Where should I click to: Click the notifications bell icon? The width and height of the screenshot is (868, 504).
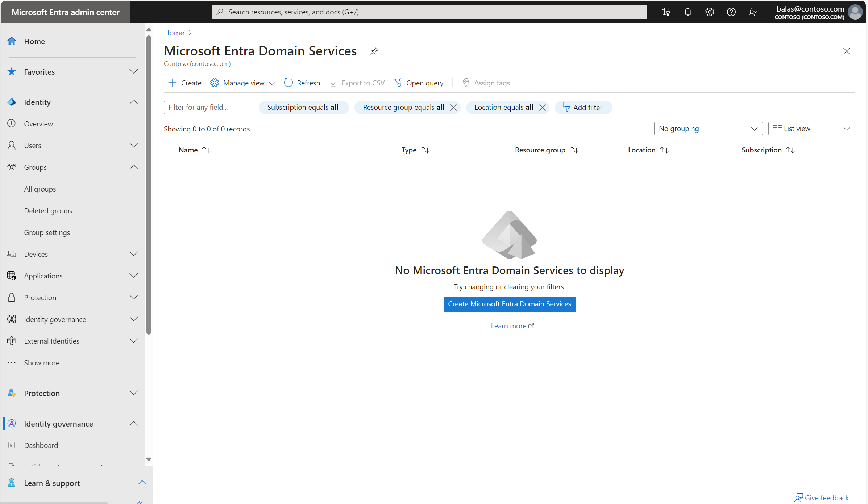687,11
